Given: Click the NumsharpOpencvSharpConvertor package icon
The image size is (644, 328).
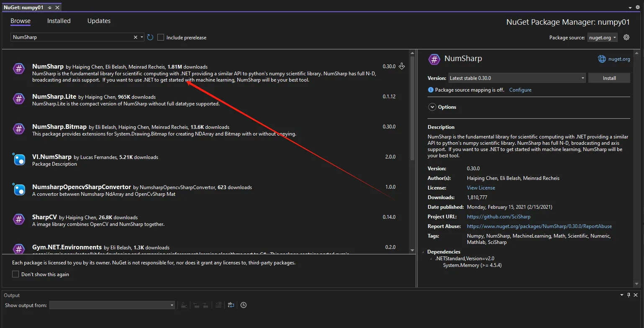Looking at the screenshot, I should coord(19,190).
